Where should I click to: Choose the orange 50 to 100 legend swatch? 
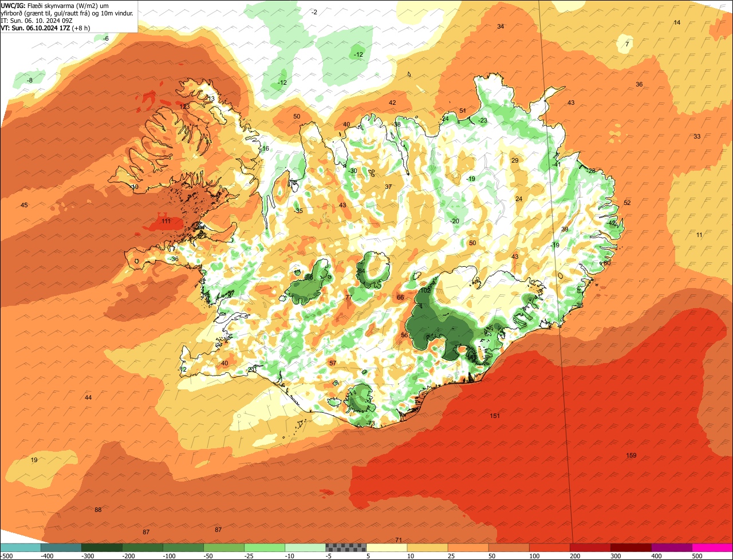coord(509,547)
